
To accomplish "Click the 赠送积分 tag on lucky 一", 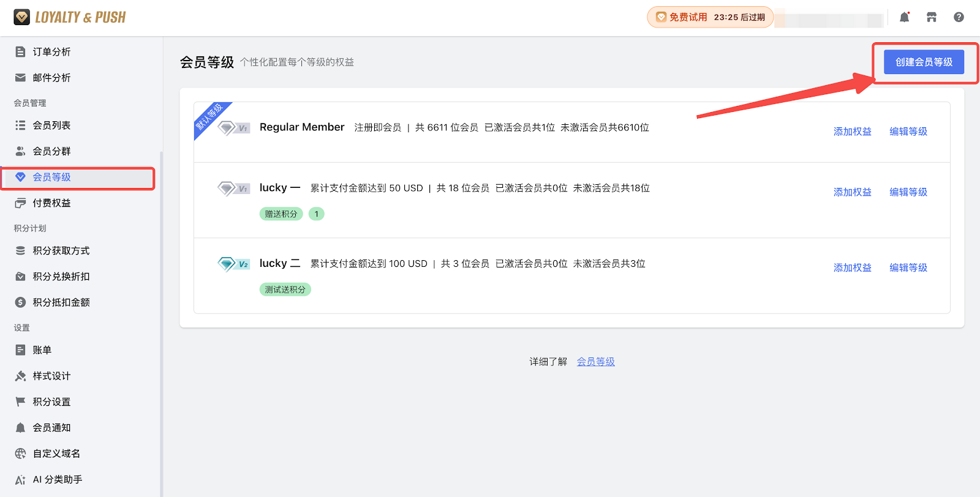I will click(x=281, y=214).
